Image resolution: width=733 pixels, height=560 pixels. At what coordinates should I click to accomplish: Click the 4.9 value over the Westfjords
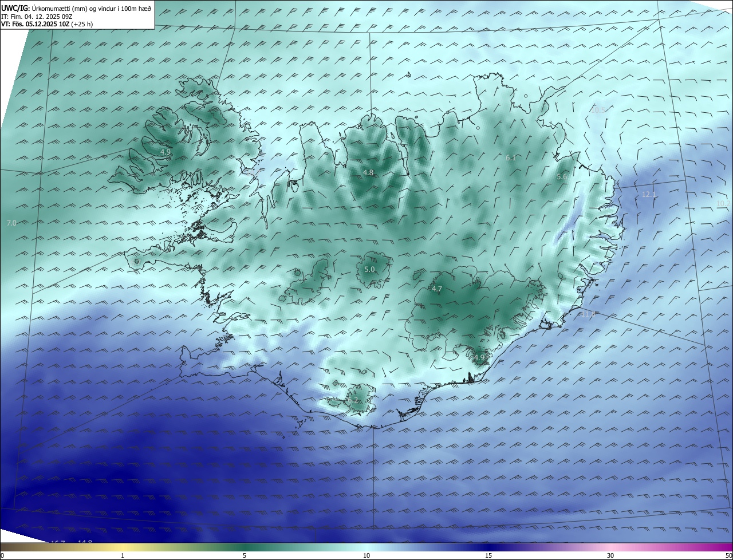[x=165, y=152]
